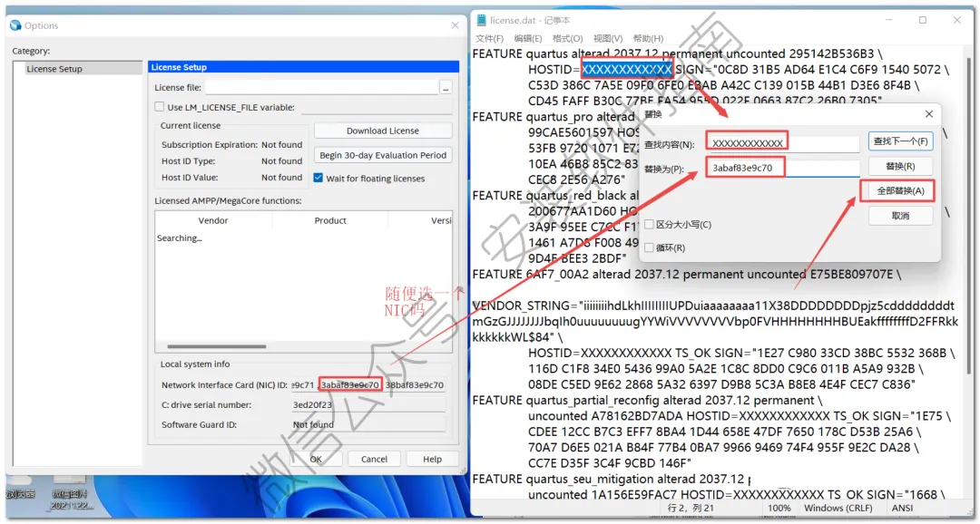Uncheck Wait for floating licenses
The image size is (980, 524).
point(318,178)
